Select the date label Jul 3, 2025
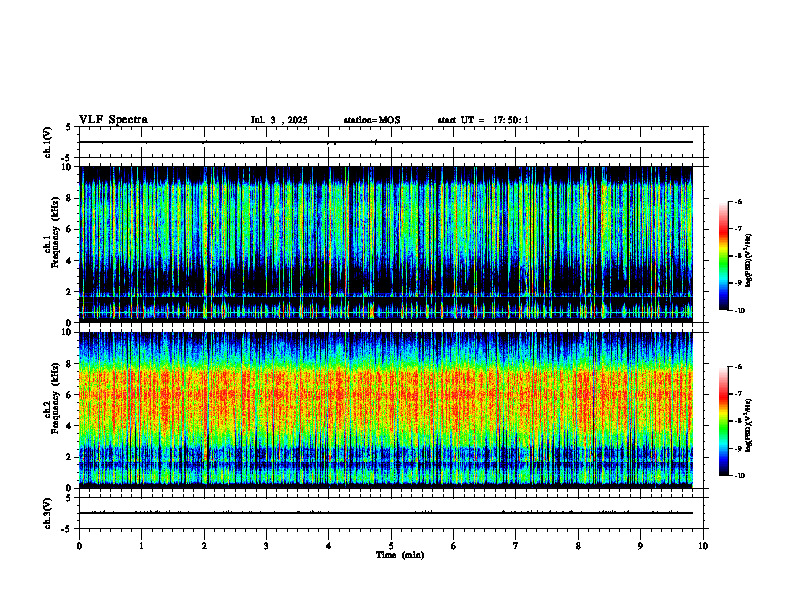 pos(279,120)
